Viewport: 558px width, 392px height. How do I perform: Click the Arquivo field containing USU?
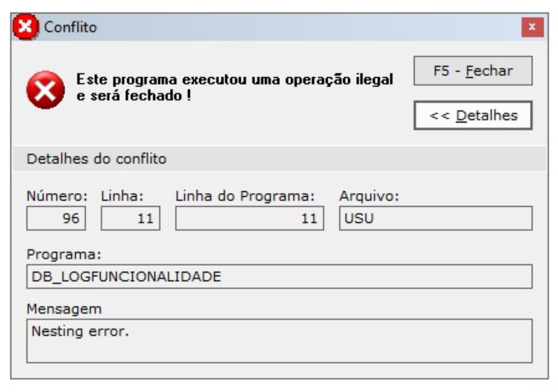click(435, 219)
